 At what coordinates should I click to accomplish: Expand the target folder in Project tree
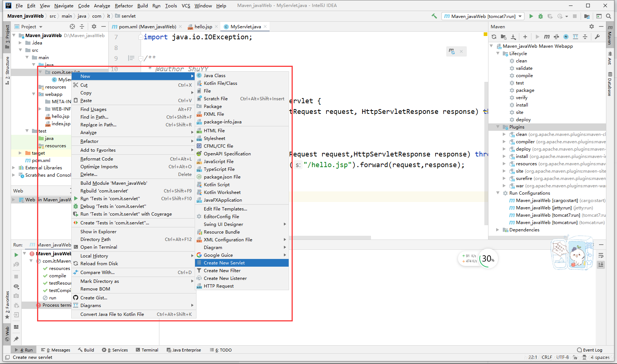(20, 153)
